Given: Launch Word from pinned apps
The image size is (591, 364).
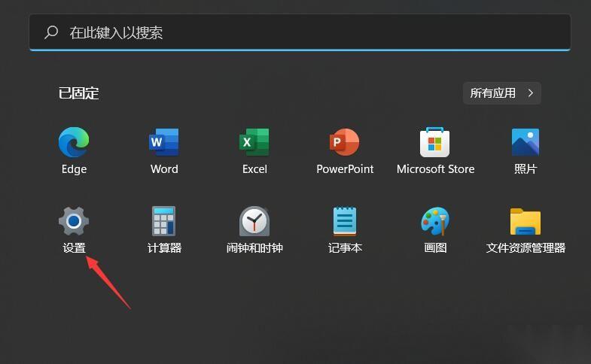Looking at the screenshot, I should pyautogui.click(x=164, y=142).
